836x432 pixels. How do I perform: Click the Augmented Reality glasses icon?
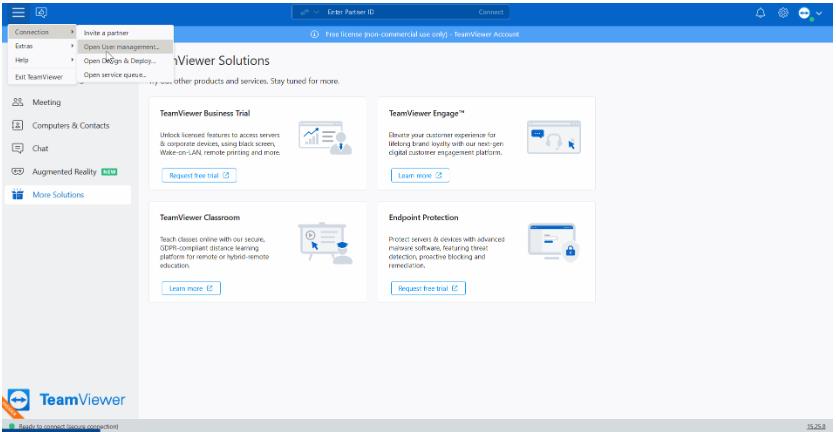[17, 171]
